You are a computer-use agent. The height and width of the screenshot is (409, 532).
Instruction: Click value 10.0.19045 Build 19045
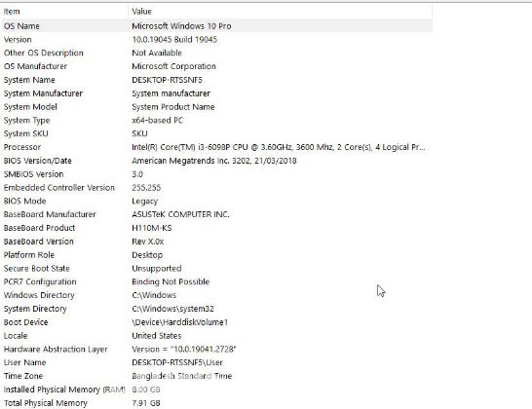pyautogui.click(x=174, y=40)
